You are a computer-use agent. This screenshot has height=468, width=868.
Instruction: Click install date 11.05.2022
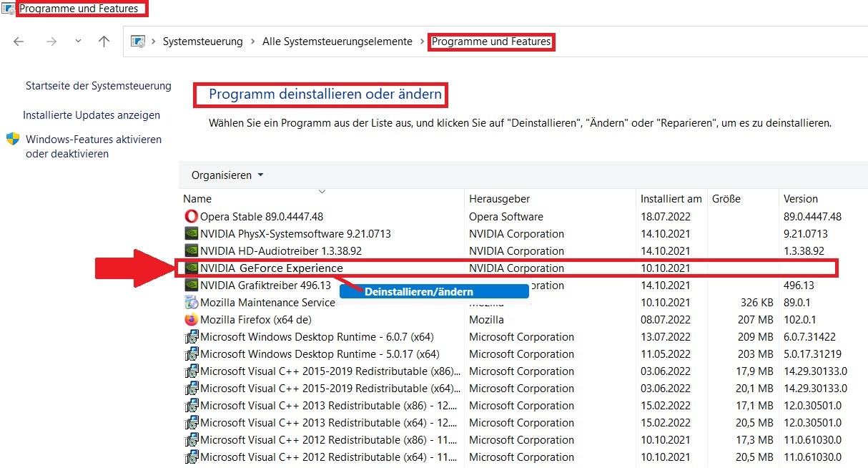[666, 354]
